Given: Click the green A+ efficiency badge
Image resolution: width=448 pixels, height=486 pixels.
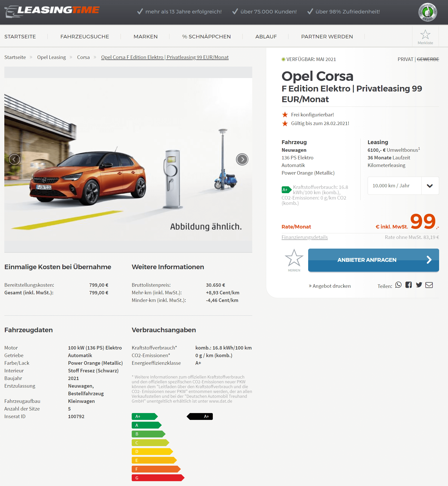Looking at the screenshot, I should (x=287, y=190).
